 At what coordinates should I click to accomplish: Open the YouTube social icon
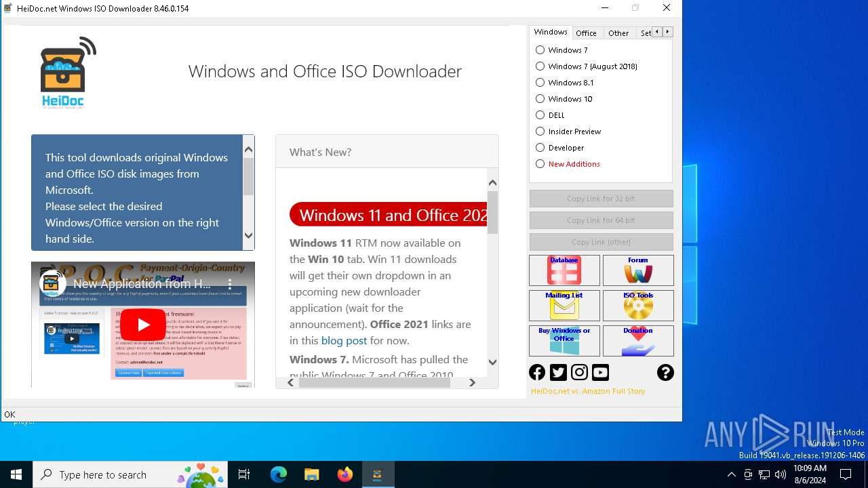click(600, 372)
